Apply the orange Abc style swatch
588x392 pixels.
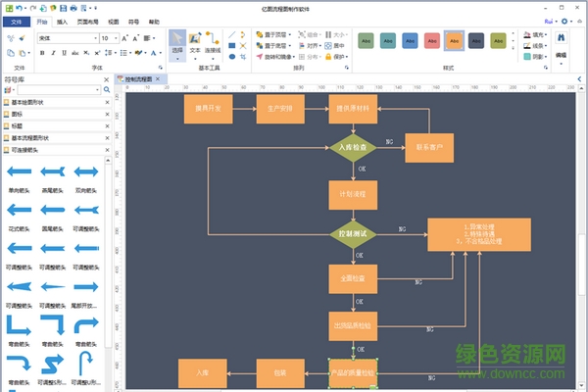454,41
